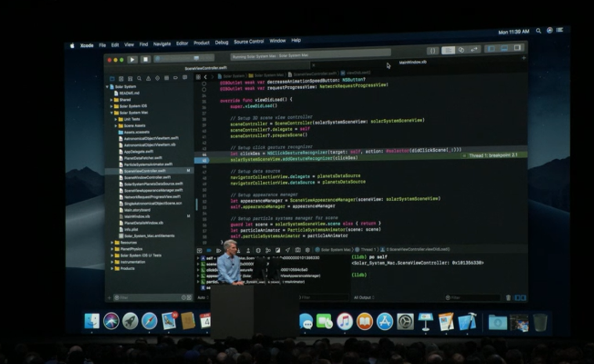This screenshot has height=364, width=594.
Task: Collapse the Solar System project root
Action: click(x=107, y=86)
